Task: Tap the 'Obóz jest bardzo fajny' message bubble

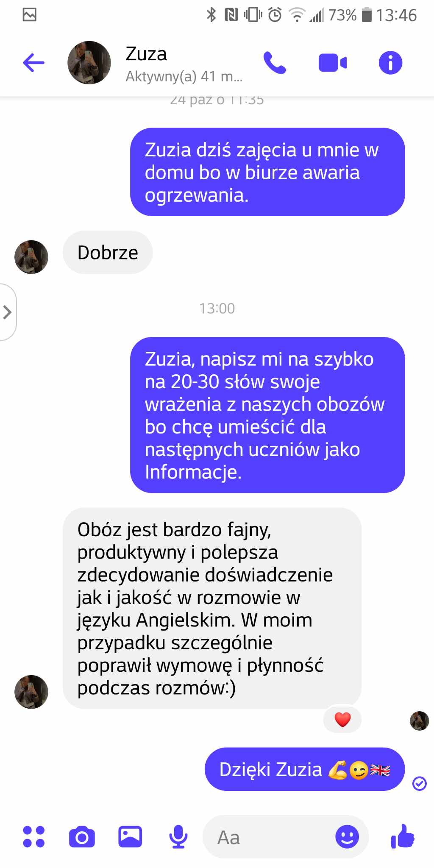Action: 212,608
